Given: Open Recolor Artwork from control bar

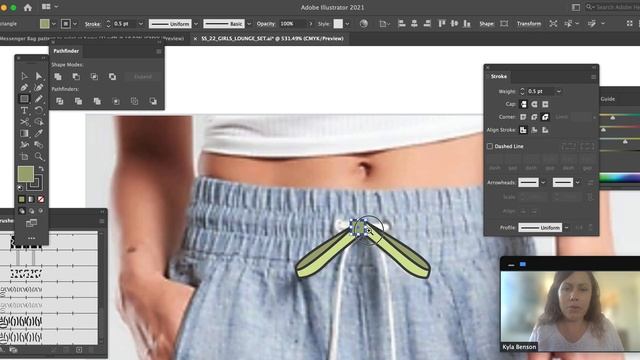Looking at the screenshot, I should pyautogui.click(x=364, y=24).
